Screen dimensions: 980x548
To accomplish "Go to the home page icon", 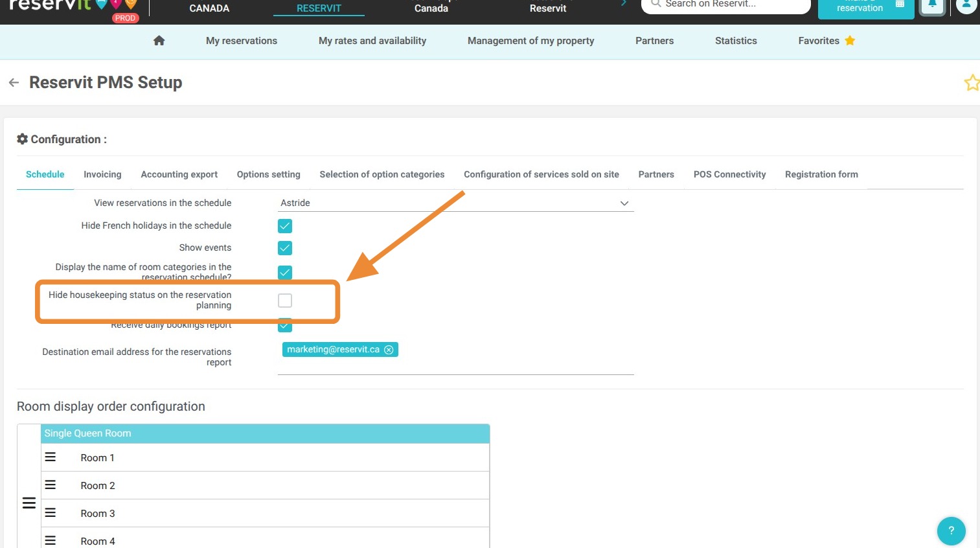I will point(159,40).
